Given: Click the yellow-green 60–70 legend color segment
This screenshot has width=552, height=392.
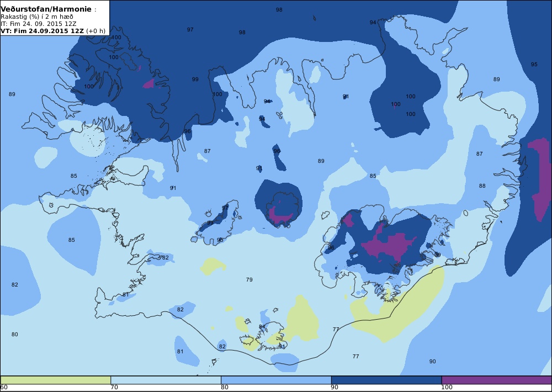Looking at the screenshot, I should coord(56,380).
